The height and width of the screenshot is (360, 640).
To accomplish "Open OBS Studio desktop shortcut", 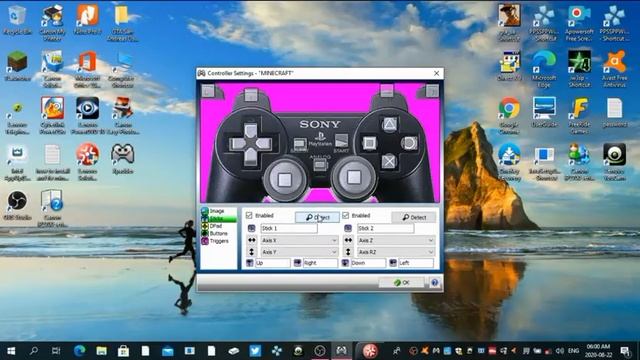I will click(x=17, y=206).
